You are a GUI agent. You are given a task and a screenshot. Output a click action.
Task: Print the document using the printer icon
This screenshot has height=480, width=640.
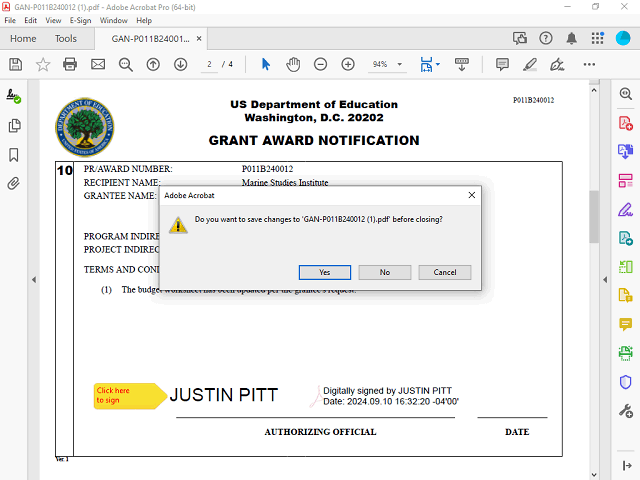pyautogui.click(x=70, y=64)
